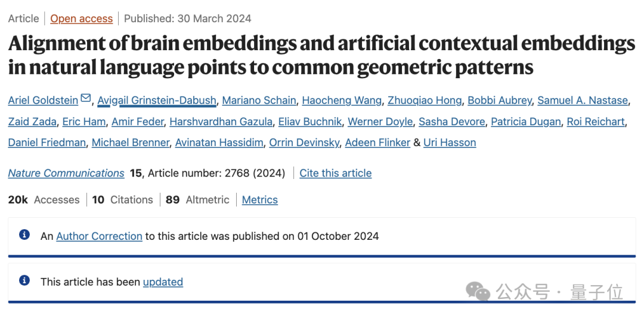
Task: Click the info icon beside article updated notice
Action: click(24, 280)
